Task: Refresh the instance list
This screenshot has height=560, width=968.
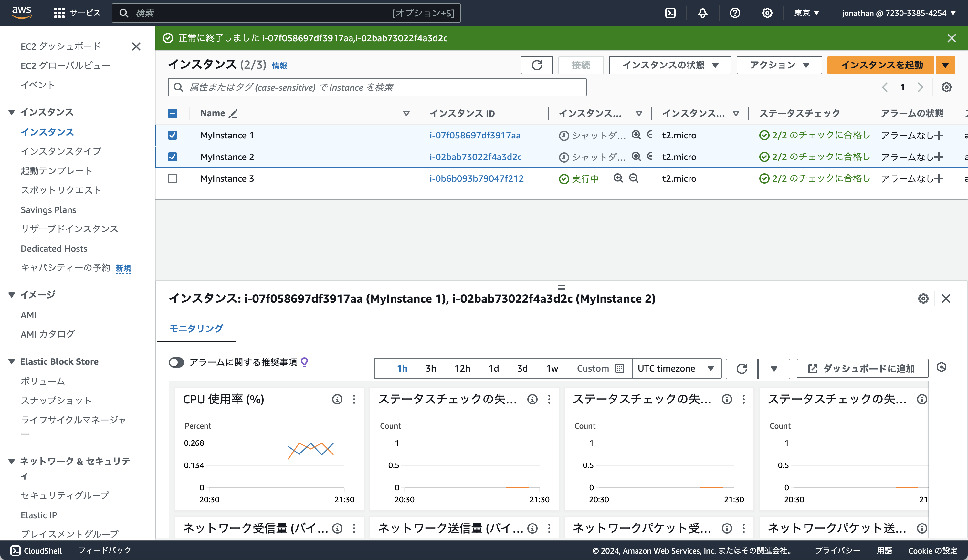Action: click(537, 65)
